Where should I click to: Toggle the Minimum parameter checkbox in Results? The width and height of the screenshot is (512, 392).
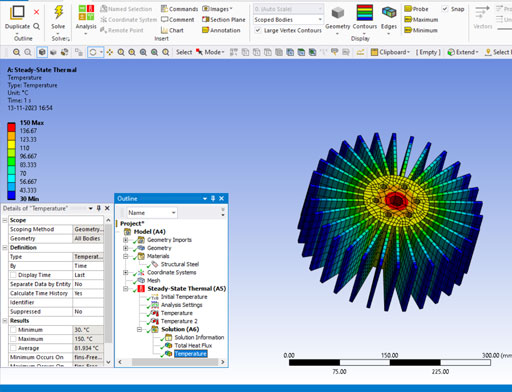[x=13, y=330]
